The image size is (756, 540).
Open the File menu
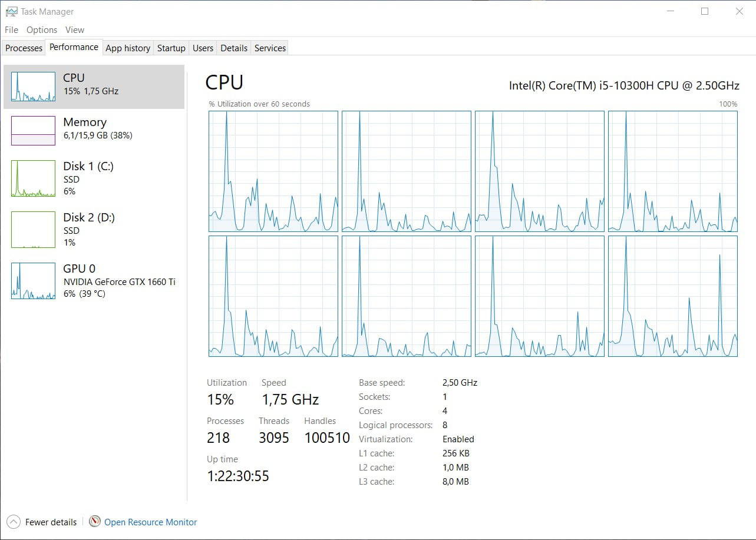tap(12, 30)
